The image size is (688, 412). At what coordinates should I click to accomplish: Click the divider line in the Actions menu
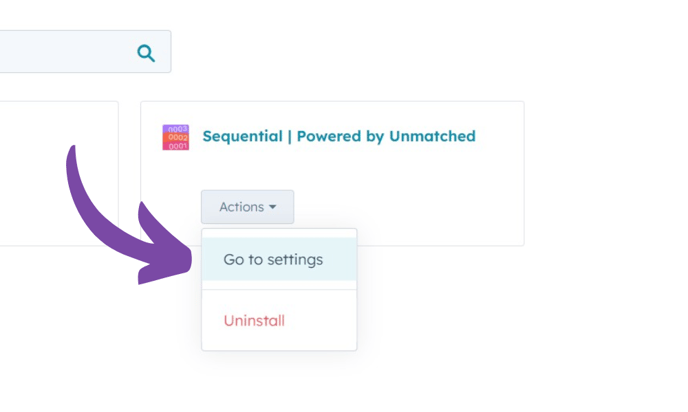click(x=279, y=290)
